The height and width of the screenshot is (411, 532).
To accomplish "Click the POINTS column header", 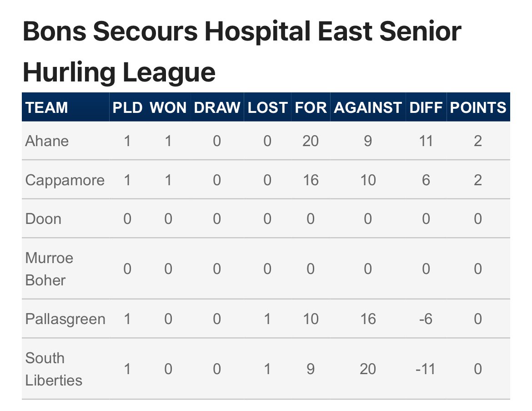I will click(478, 108).
